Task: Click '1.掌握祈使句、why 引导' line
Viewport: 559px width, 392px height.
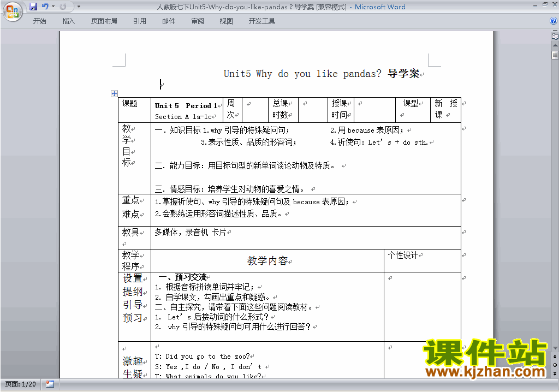Action: pos(252,202)
